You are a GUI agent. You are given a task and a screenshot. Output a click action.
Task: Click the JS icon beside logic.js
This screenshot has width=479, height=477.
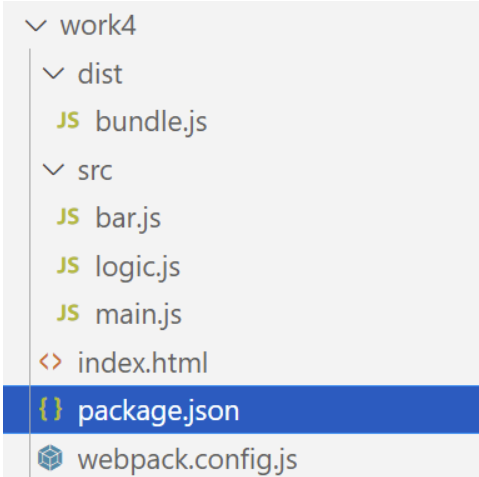click(68, 265)
